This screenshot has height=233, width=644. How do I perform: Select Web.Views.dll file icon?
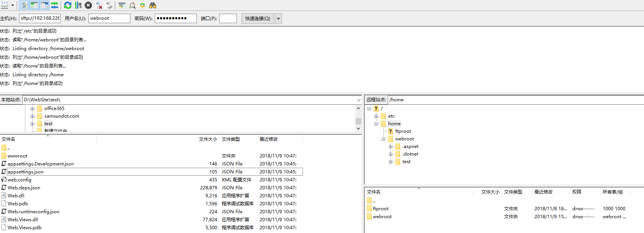[x=4, y=219]
